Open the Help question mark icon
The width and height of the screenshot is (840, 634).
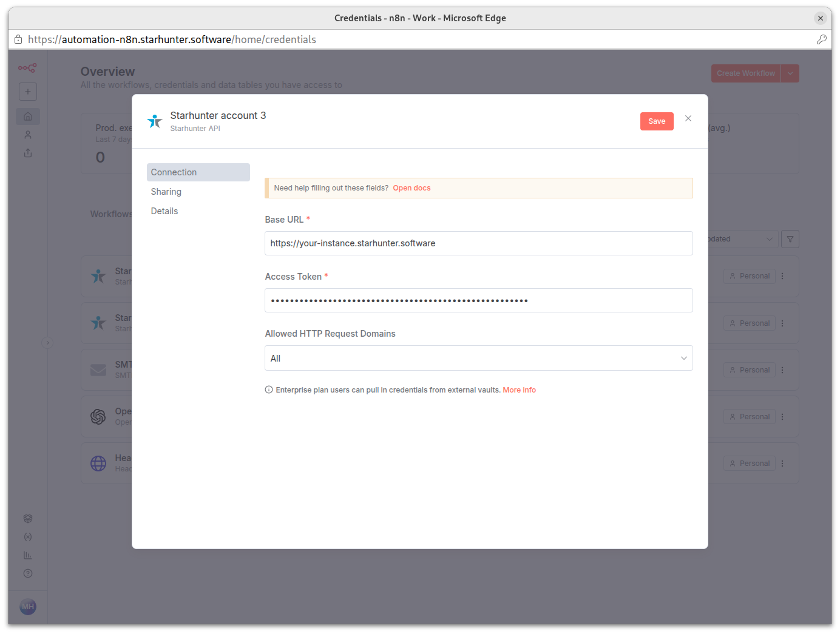coord(28,573)
